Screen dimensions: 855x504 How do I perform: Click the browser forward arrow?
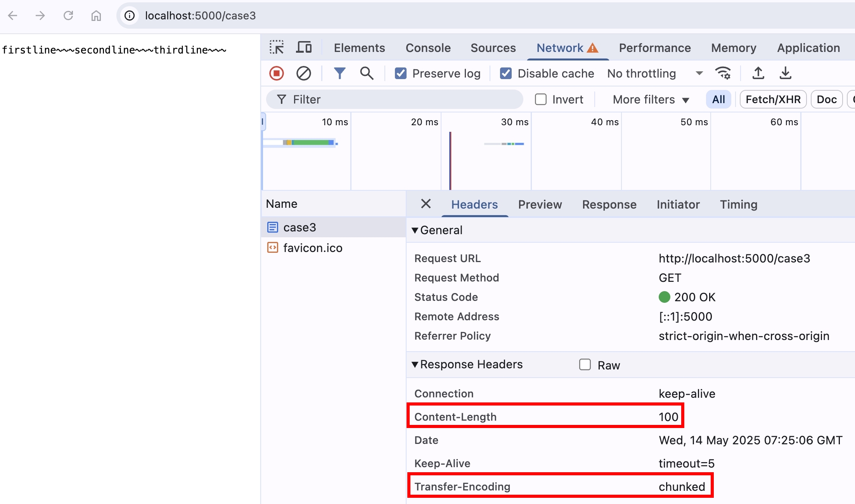[40, 16]
